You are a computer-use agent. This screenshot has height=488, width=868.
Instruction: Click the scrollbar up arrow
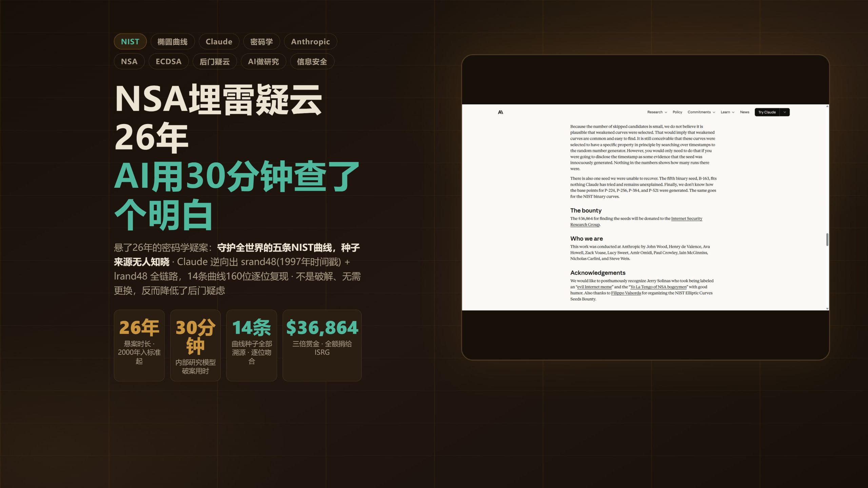827,106
